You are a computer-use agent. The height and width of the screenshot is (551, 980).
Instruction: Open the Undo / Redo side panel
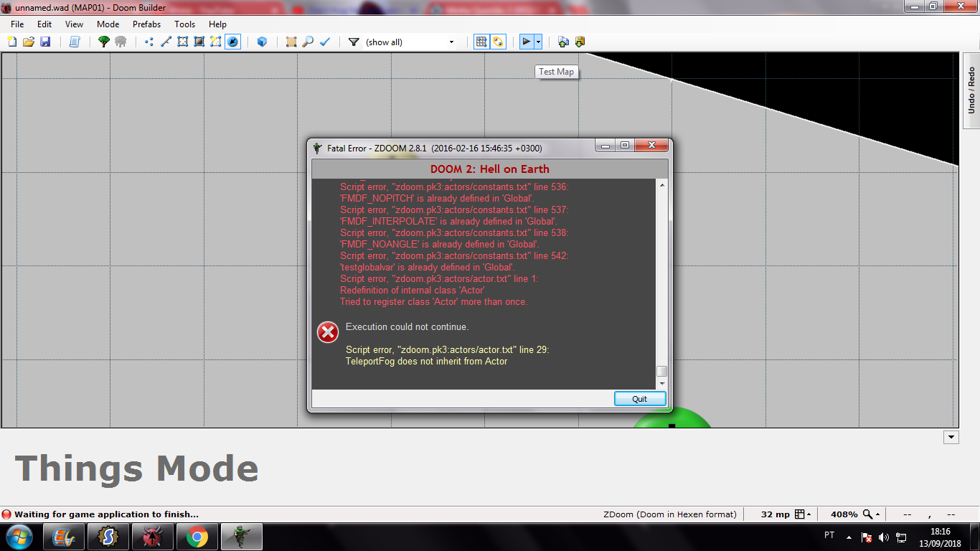pyautogui.click(x=971, y=90)
